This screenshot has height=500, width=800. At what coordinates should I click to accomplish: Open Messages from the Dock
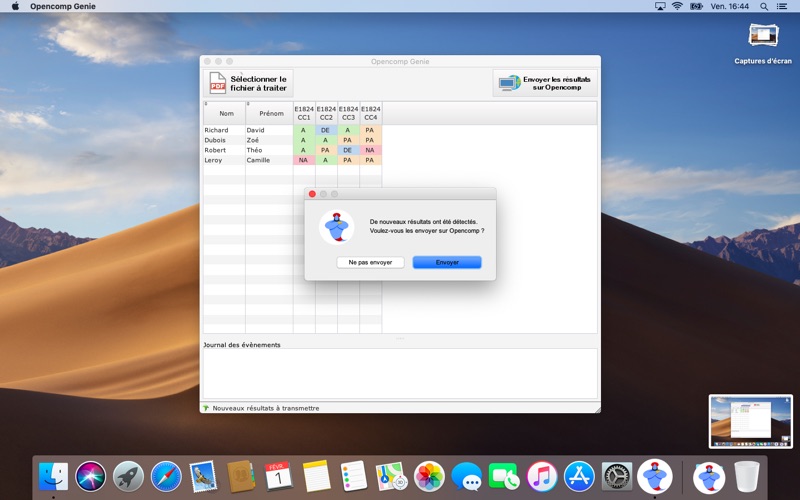coord(466,477)
